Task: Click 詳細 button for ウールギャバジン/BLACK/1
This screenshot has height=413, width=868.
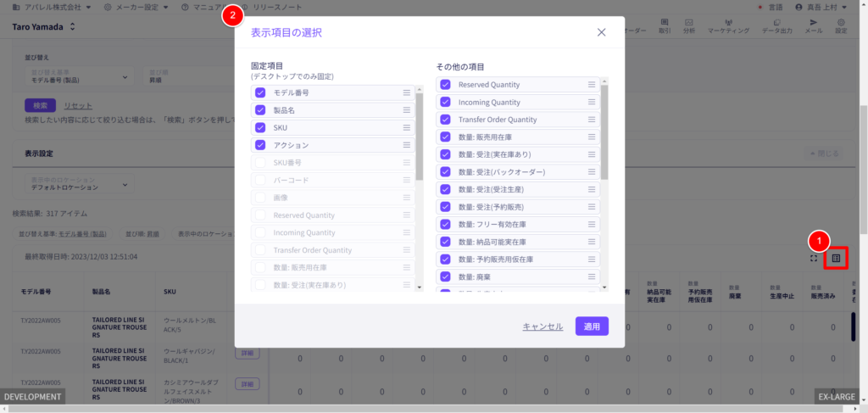Action: 248,353
